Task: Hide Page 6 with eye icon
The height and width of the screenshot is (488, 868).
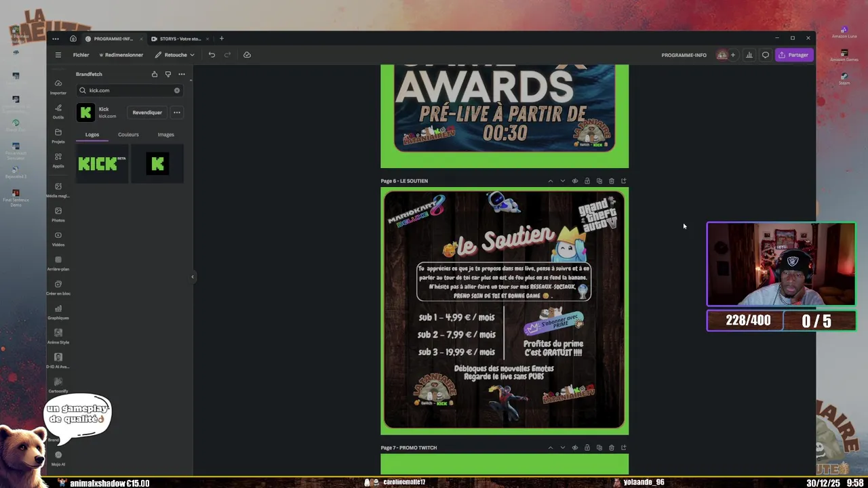Action: coord(575,181)
